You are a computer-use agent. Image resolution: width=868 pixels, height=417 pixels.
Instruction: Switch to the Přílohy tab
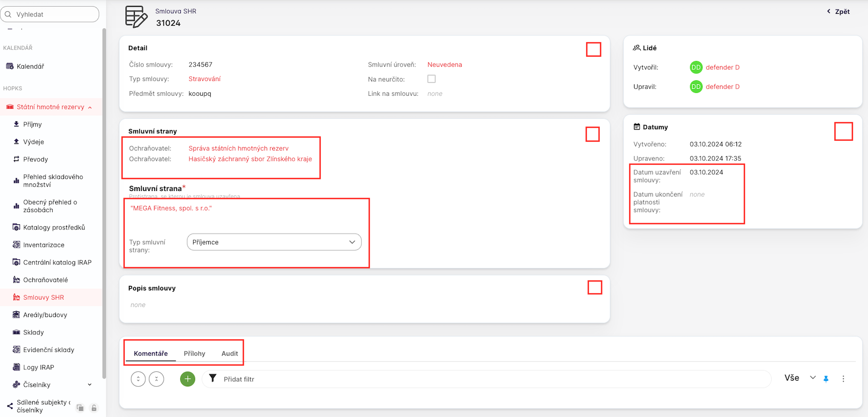coord(194,353)
